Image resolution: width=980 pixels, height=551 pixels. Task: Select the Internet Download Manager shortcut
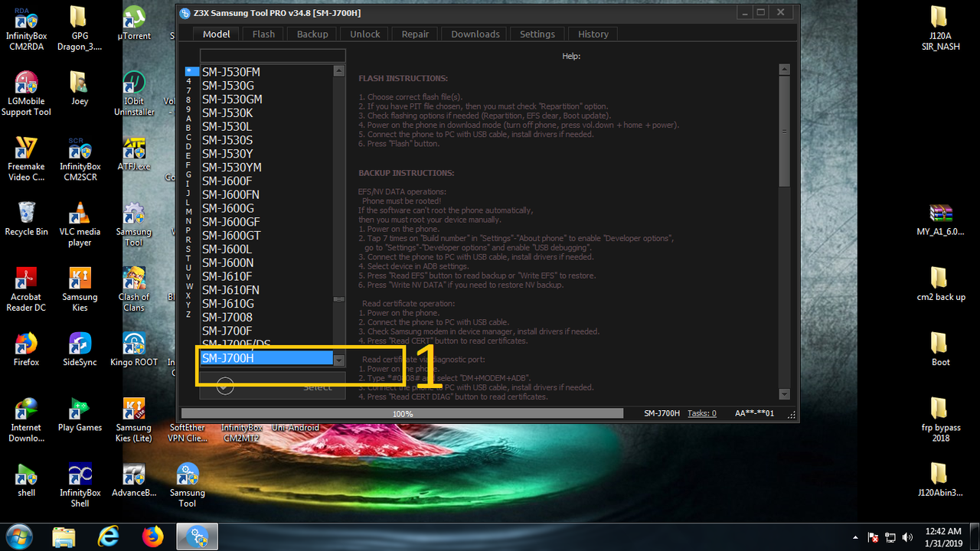[27, 420]
